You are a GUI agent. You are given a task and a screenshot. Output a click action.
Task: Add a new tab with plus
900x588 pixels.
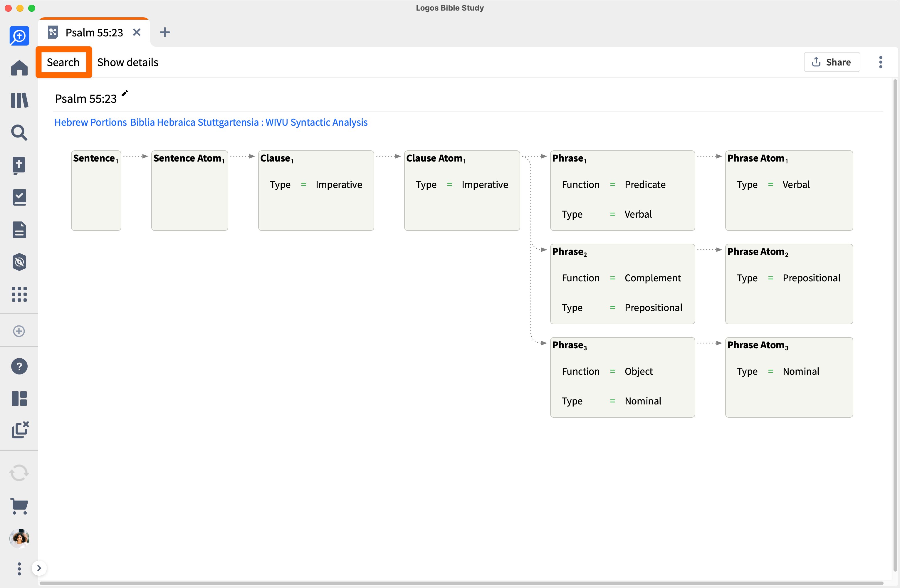(165, 33)
